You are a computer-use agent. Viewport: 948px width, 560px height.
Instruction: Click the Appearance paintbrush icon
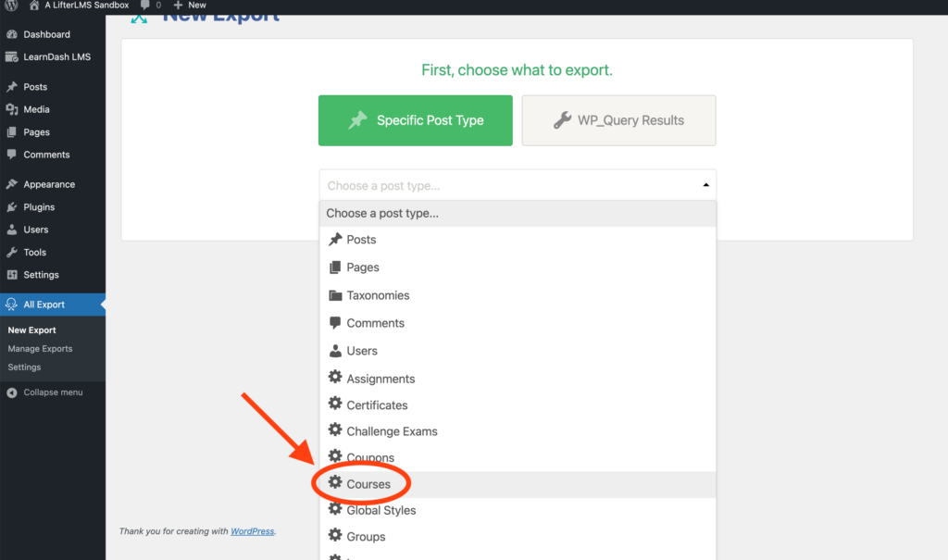coord(11,184)
